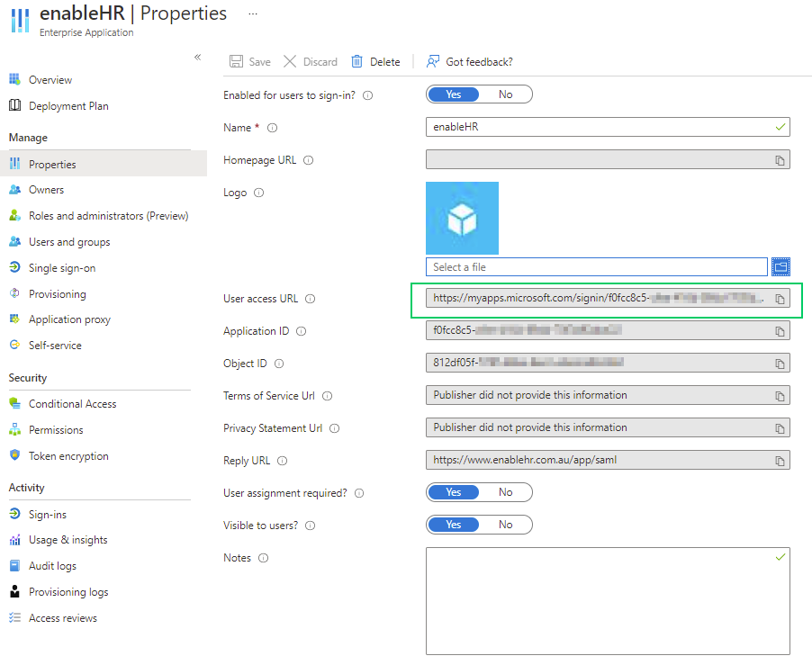The image size is (812, 665).
Task: Open Roles and administrators (Preview)
Action: coord(108,215)
